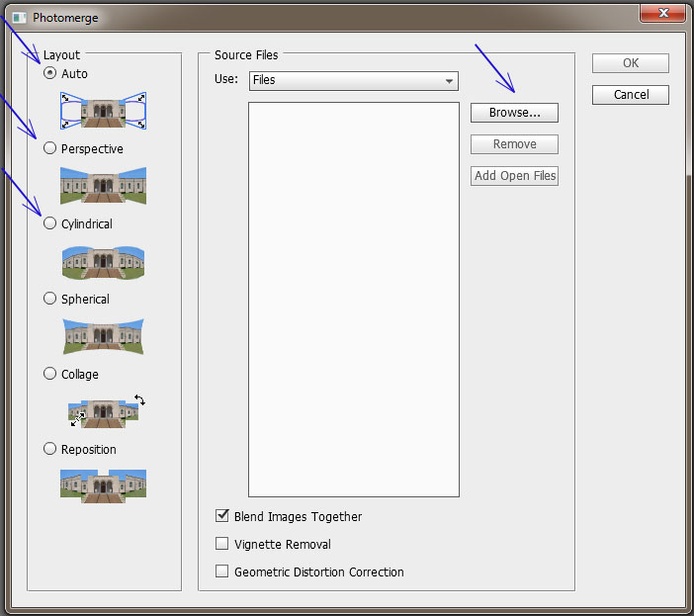Close the Photomerge window
Viewport: 694px width, 616px height.
tap(662, 13)
